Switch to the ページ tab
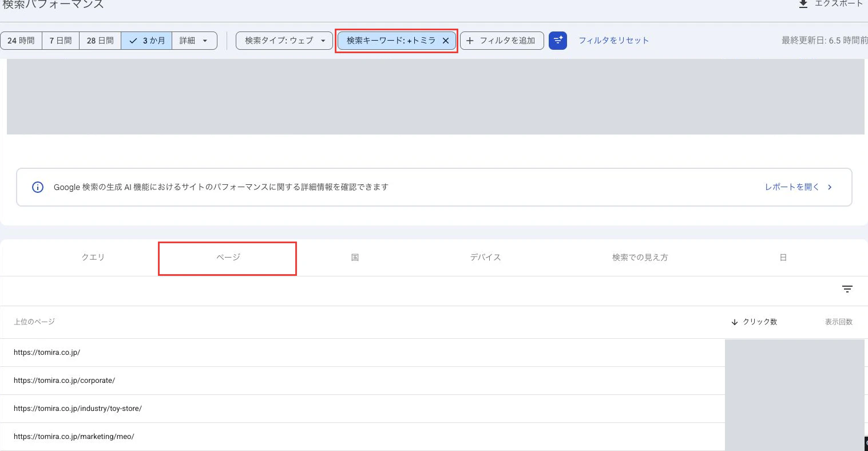Image resolution: width=868 pixels, height=451 pixels. coord(228,258)
